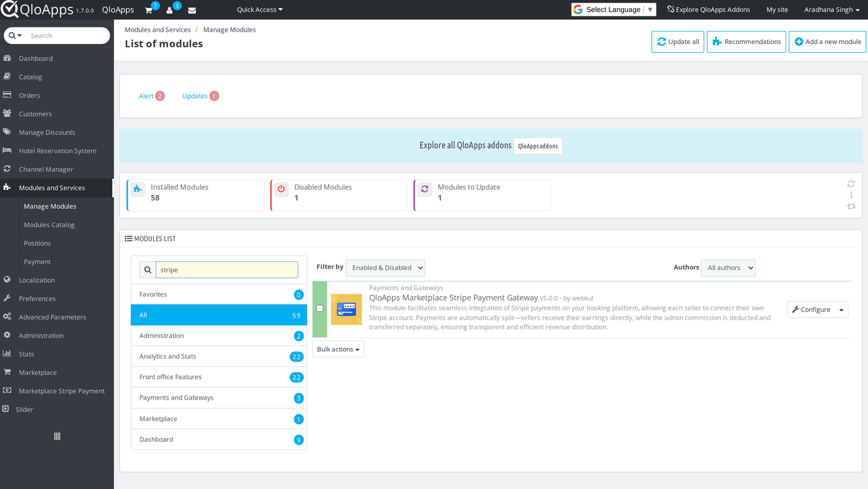This screenshot has height=489, width=868.
Task: Click the Update all button
Action: point(678,42)
